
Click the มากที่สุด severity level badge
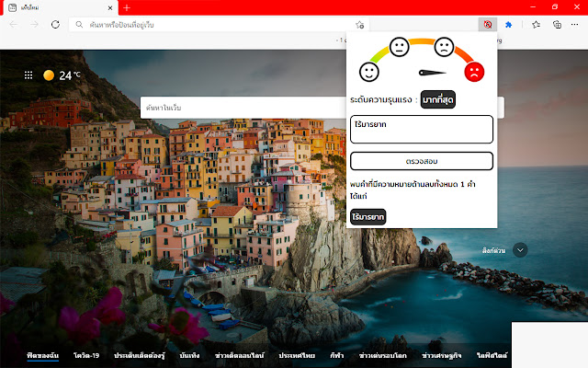(x=438, y=99)
